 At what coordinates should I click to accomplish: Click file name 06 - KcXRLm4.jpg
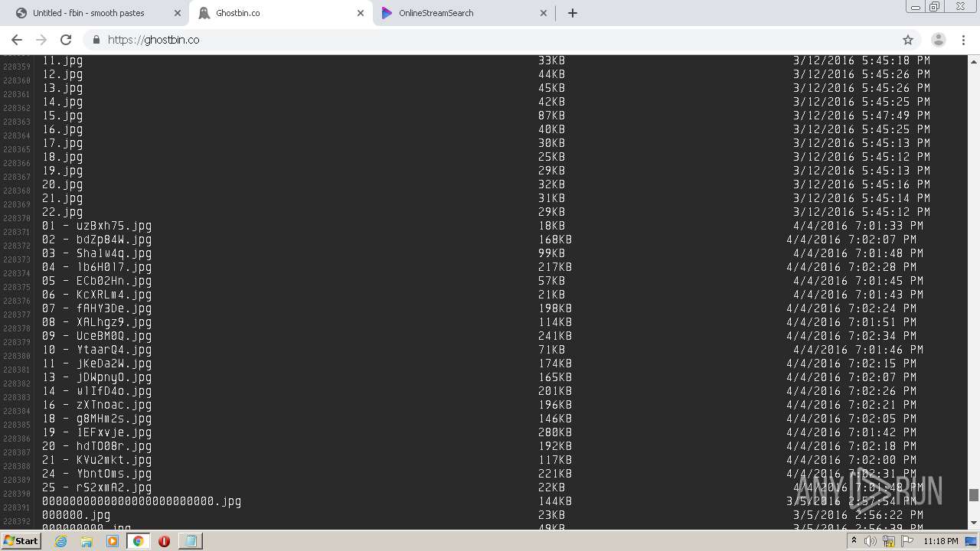(x=97, y=295)
